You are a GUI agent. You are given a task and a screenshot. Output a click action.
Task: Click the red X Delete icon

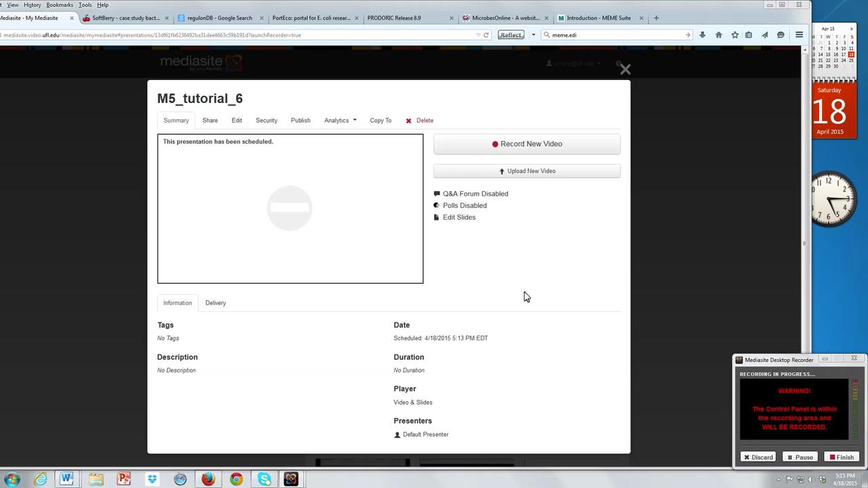(409, 120)
